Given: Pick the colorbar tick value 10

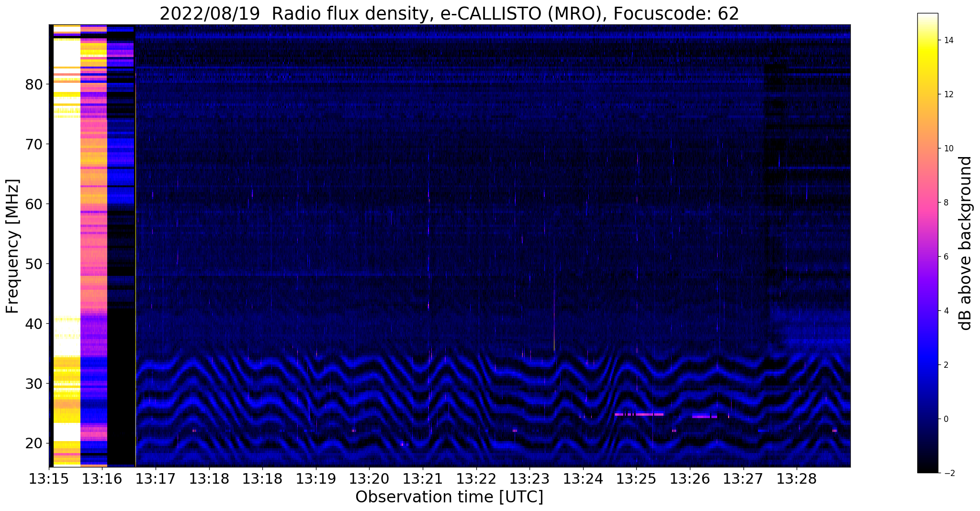Looking at the screenshot, I should (x=948, y=148).
